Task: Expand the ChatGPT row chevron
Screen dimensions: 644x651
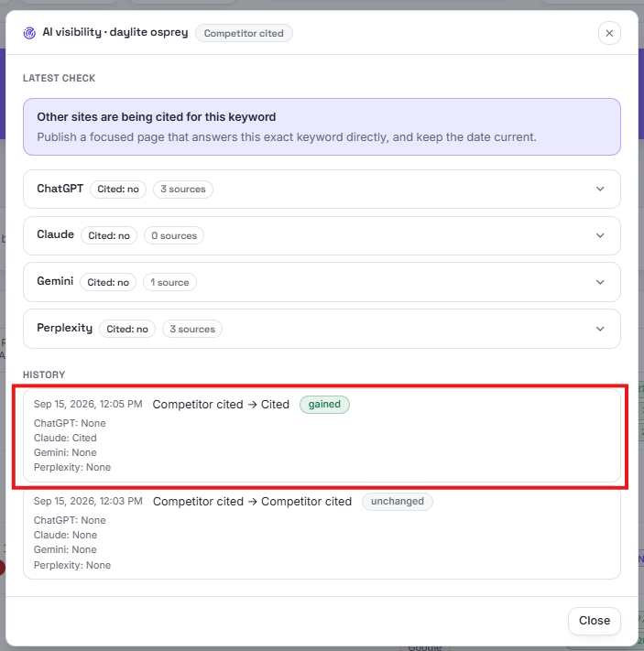Action: pyautogui.click(x=600, y=189)
